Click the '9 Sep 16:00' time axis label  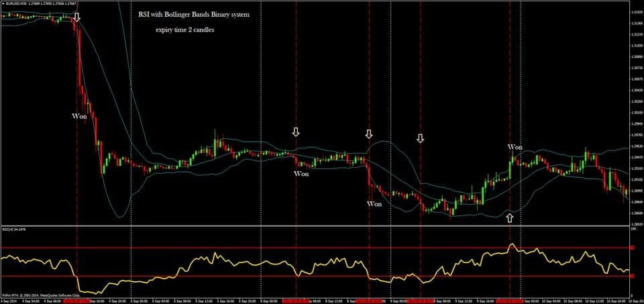pyautogui.click(x=486, y=301)
